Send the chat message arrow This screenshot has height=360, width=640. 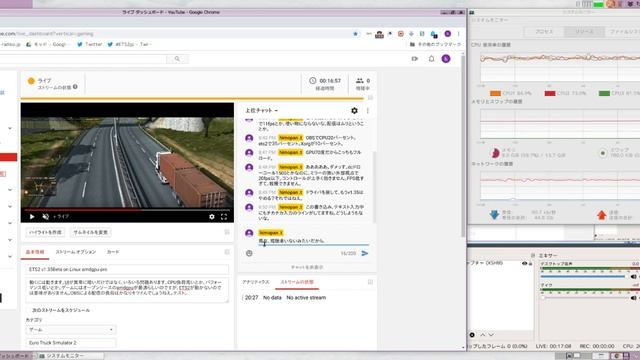point(364,253)
